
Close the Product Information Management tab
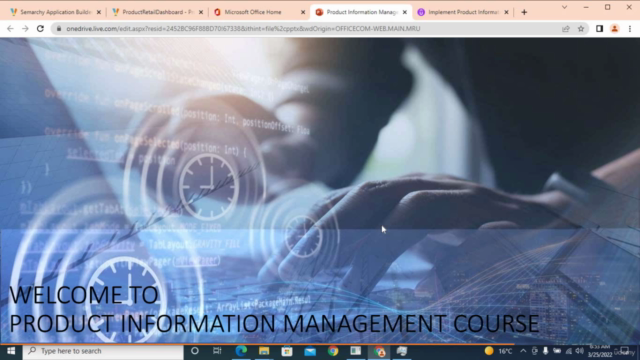tap(404, 12)
